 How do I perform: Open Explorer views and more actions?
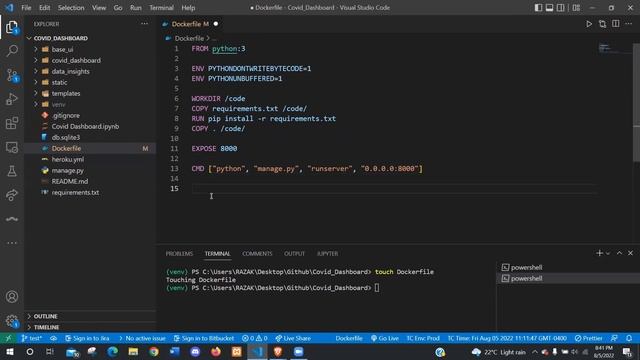point(144,24)
